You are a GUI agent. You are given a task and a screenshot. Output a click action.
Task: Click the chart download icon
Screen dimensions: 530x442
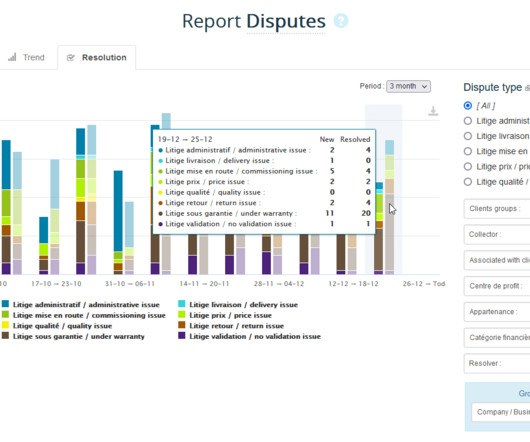click(x=433, y=111)
